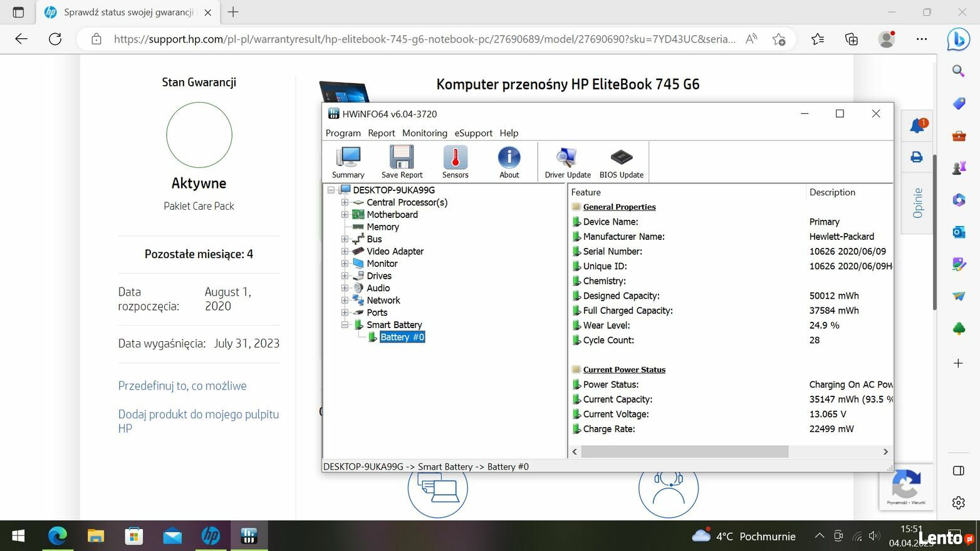Add new Edge sidebar item with plus
The image size is (980, 551).
coord(958,363)
